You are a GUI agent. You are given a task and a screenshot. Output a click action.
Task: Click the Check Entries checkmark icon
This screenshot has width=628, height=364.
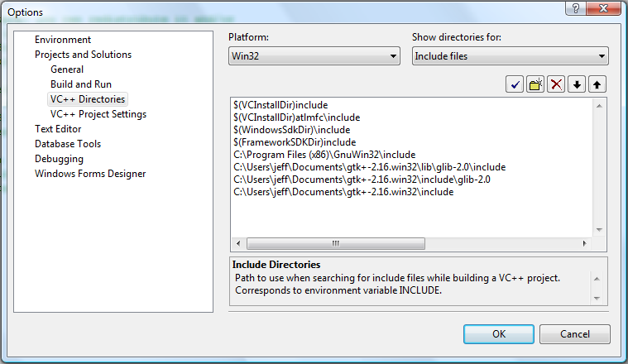click(x=515, y=84)
